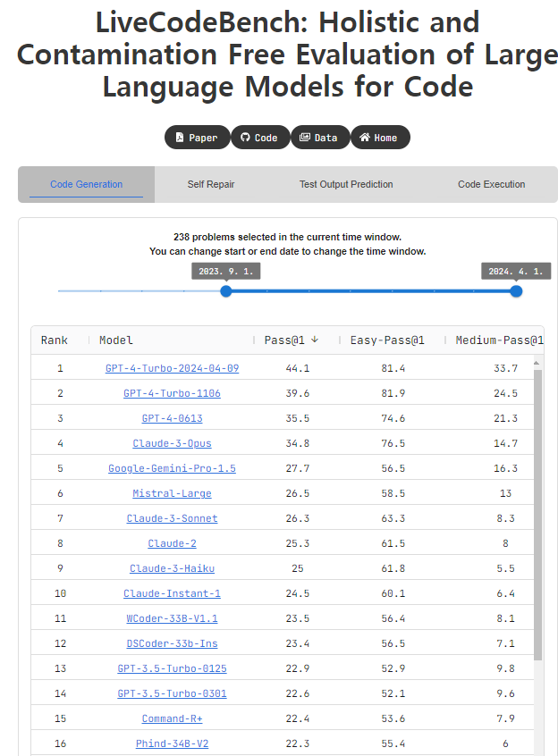This screenshot has width=558, height=756.
Task: Click the 55.4 Easy-Pass@1 value
Action: click(393, 744)
